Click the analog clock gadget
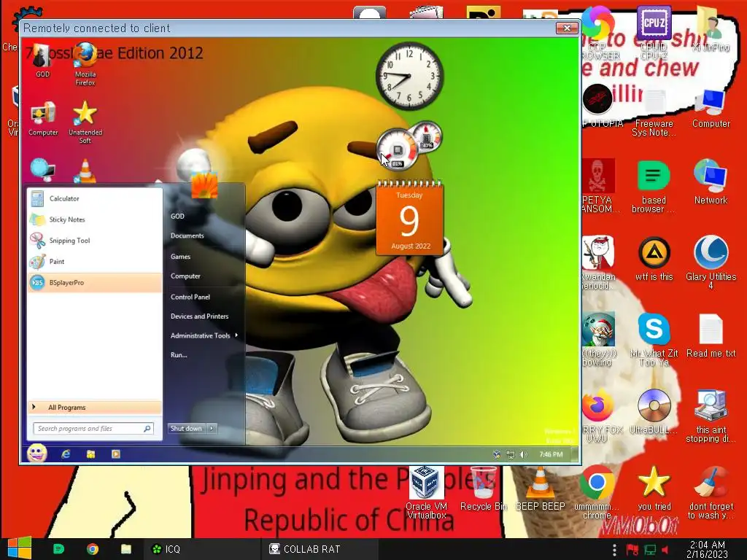Screen dimensions: 747x560 (409, 76)
